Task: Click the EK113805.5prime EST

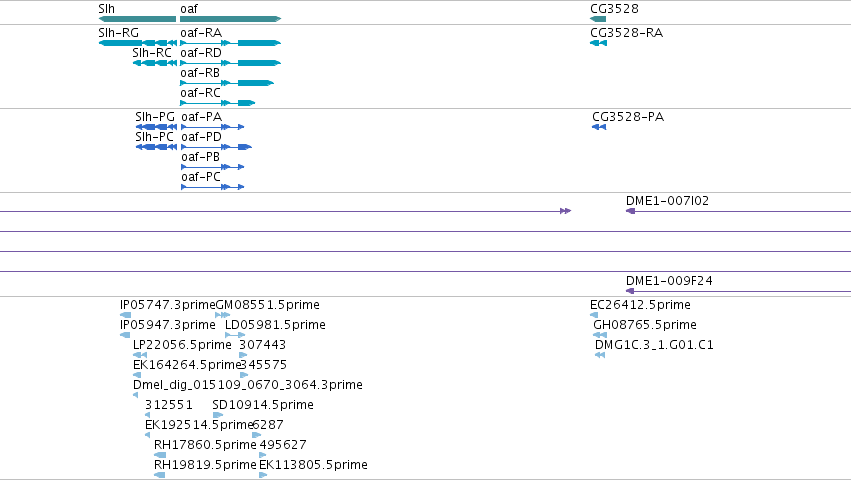Action: [x=263, y=476]
